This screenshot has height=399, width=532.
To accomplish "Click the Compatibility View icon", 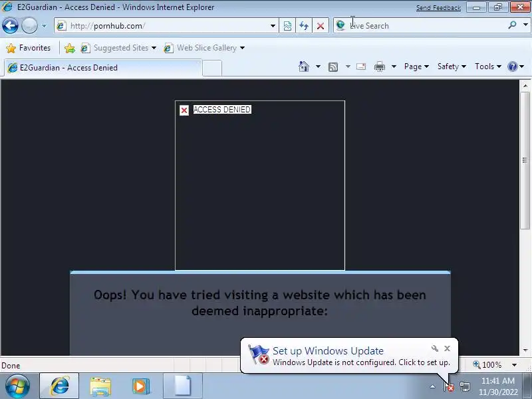I will tap(287, 26).
